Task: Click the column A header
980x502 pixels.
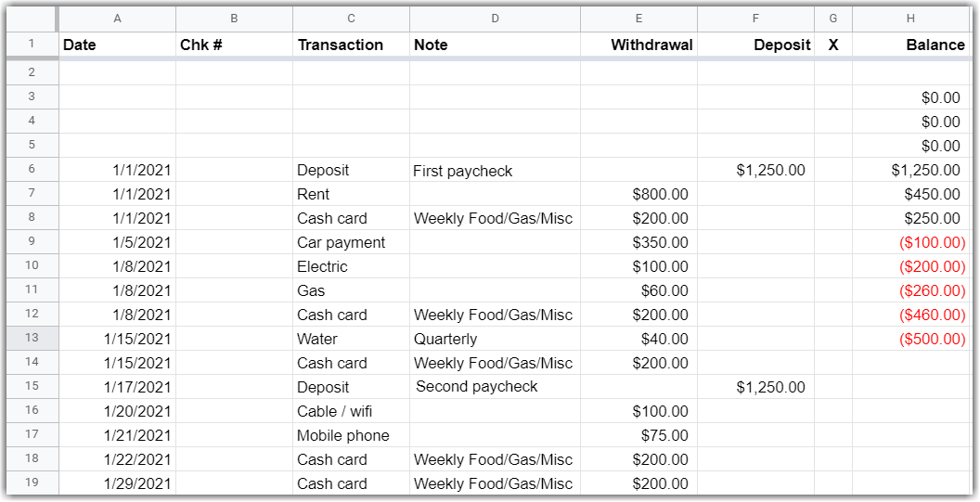Action: (117, 19)
